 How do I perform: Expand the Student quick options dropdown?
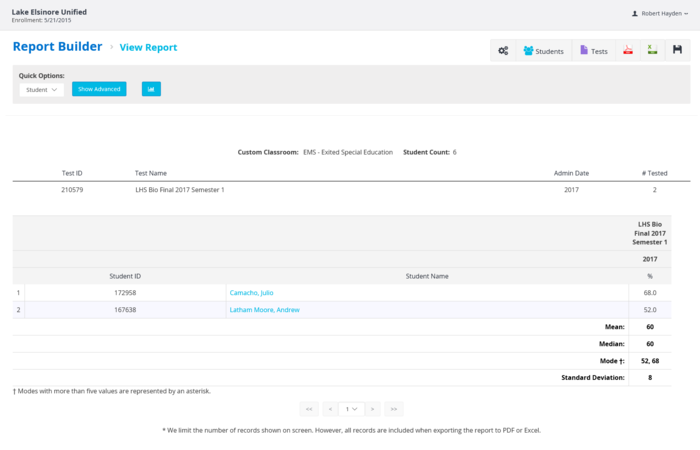(41, 89)
